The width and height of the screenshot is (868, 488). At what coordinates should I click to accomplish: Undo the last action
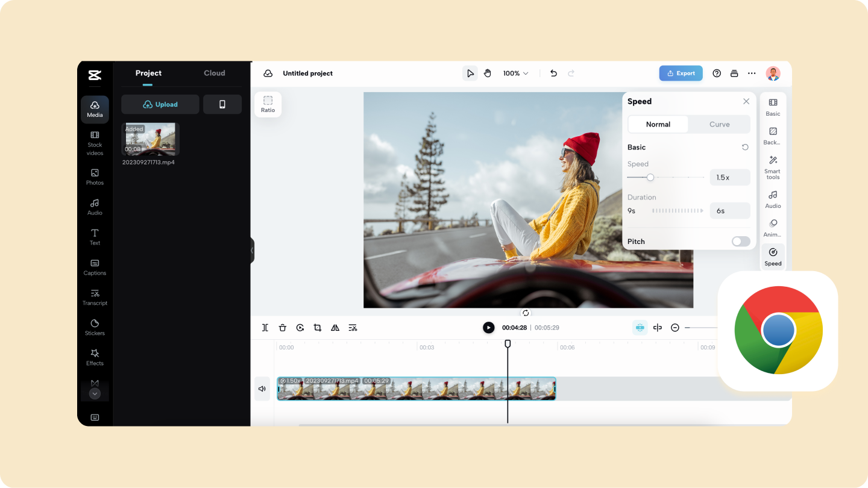coord(553,74)
